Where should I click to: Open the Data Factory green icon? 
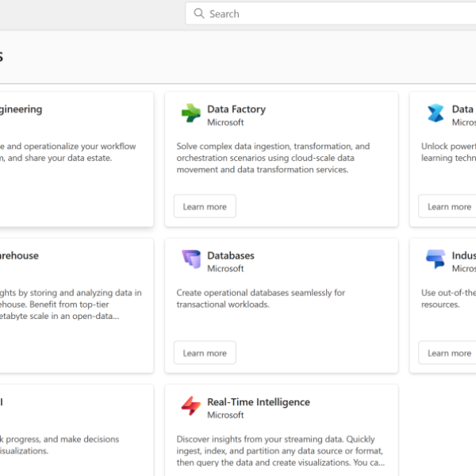[x=191, y=113]
